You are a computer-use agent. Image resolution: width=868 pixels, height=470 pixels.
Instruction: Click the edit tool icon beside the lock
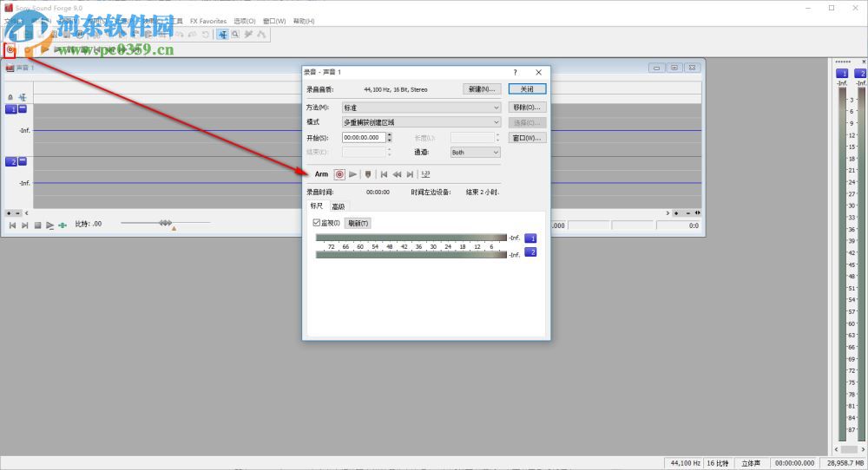(23, 97)
